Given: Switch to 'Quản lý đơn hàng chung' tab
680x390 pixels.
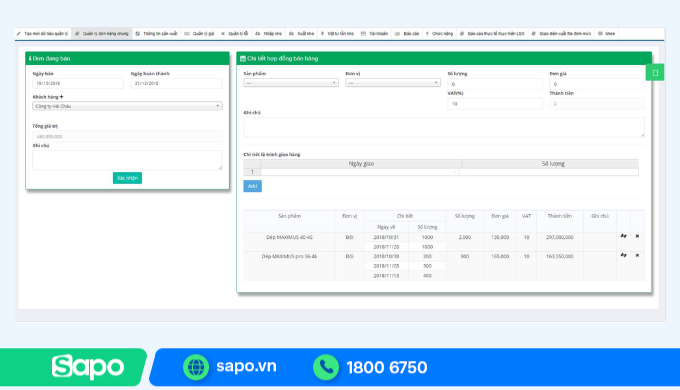Looking at the screenshot, I should coord(102,33).
